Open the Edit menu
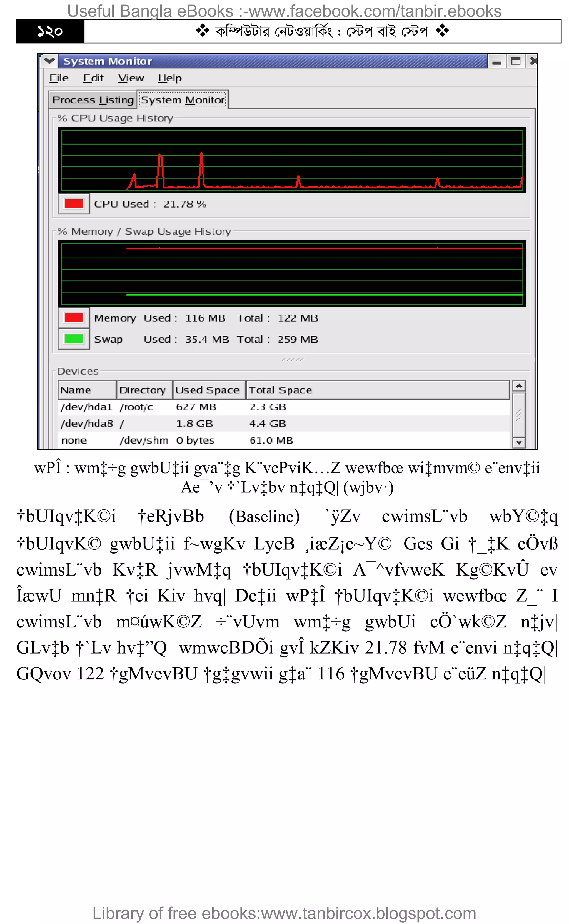 (x=93, y=78)
